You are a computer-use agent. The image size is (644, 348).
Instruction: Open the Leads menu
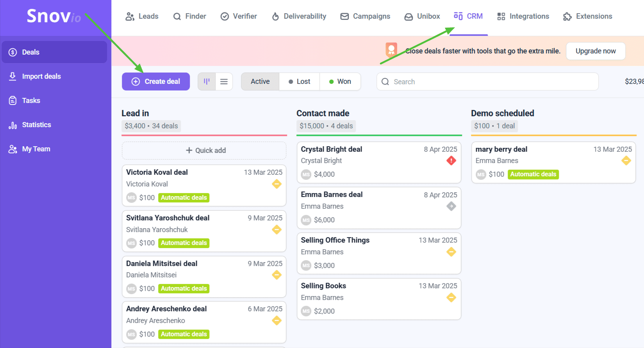[142, 16]
